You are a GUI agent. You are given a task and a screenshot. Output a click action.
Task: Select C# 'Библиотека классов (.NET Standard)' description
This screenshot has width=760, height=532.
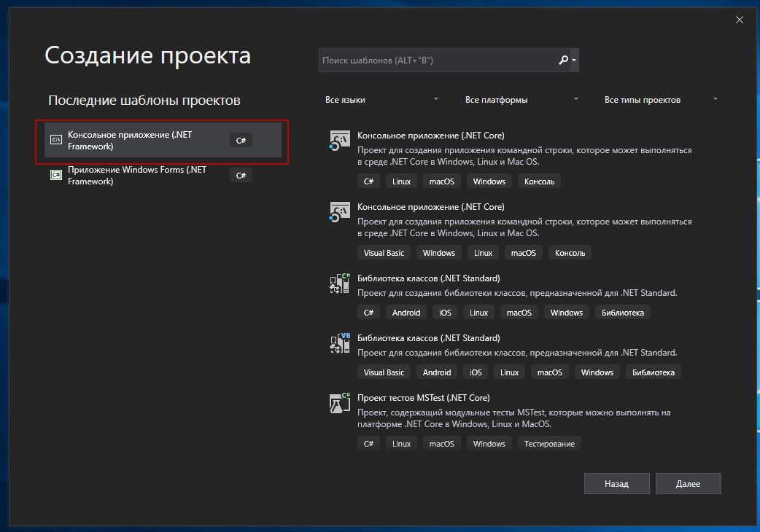[x=517, y=293]
